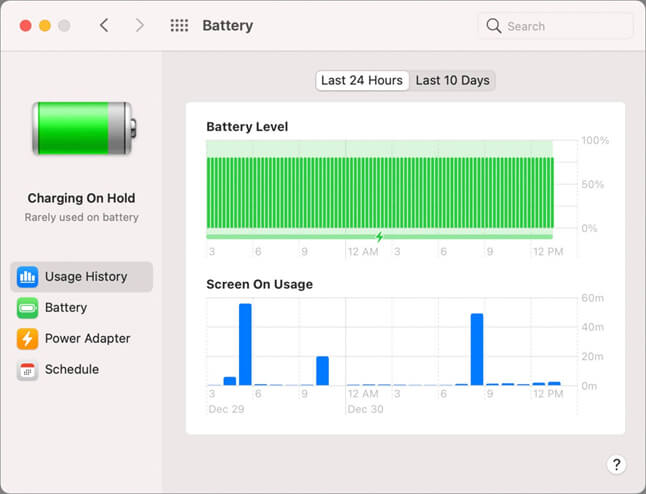Screen dimensions: 646x494
Task: Select the Power Adapter sidebar label
Action: click(x=87, y=339)
